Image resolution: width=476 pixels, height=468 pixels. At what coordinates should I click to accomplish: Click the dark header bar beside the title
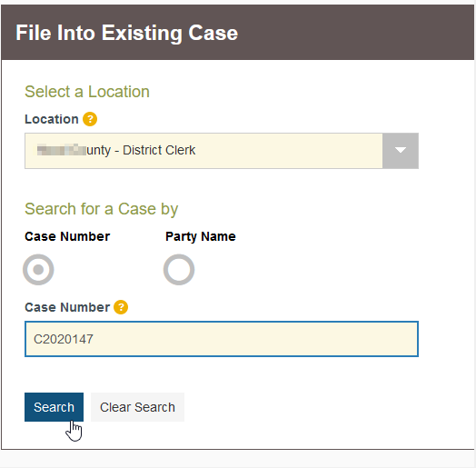point(355,32)
